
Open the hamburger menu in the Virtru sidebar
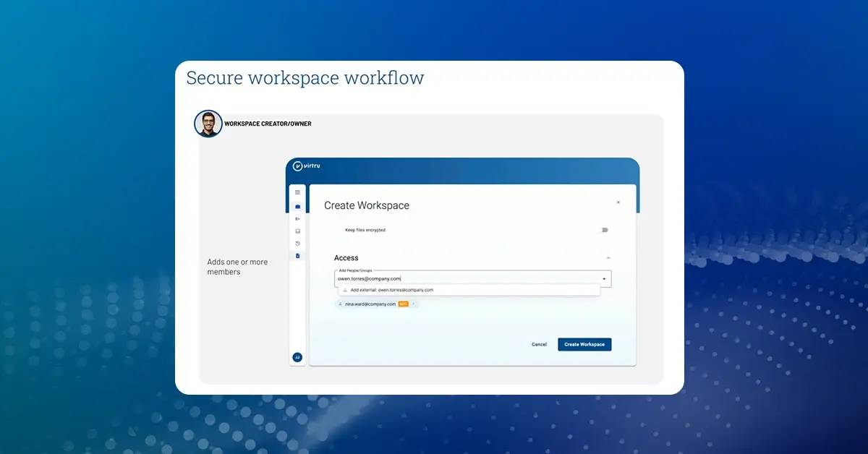[x=297, y=192]
